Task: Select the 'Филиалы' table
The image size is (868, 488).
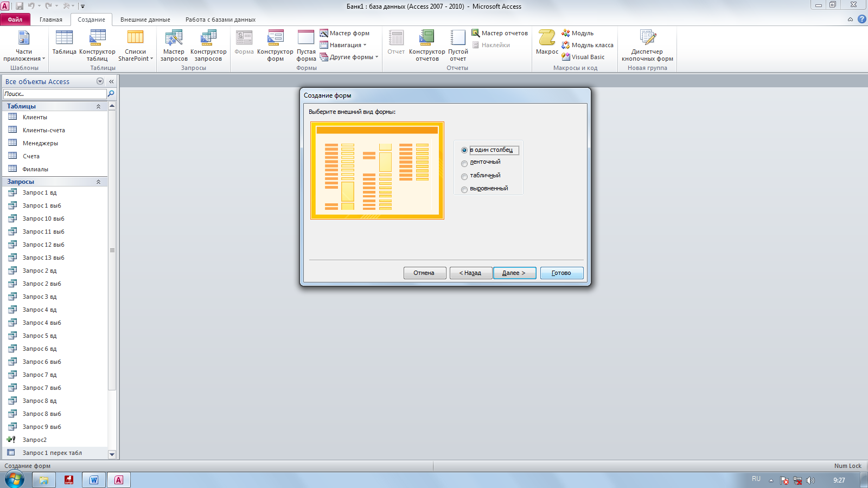Action: [55, 169]
